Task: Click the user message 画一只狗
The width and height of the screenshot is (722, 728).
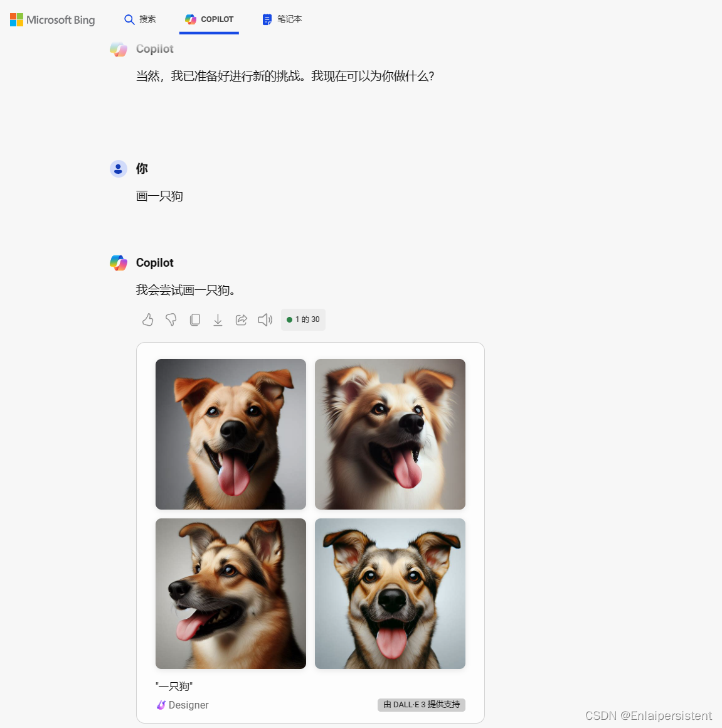Action: (x=159, y=196)
